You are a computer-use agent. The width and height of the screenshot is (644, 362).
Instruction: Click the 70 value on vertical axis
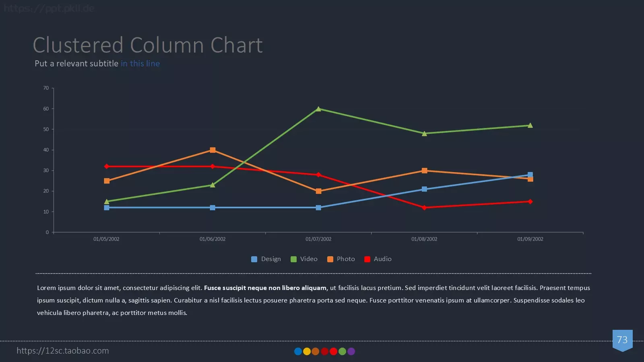point(46,88)
